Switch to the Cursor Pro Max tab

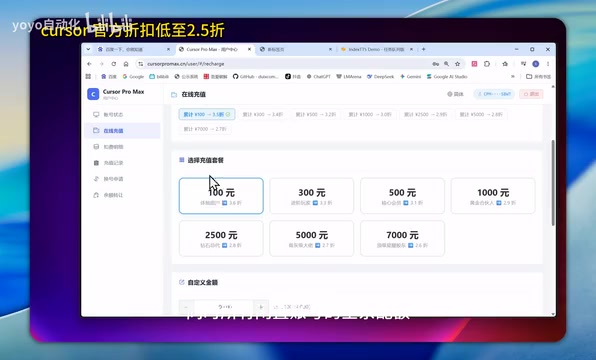click(x=214, y=49)
